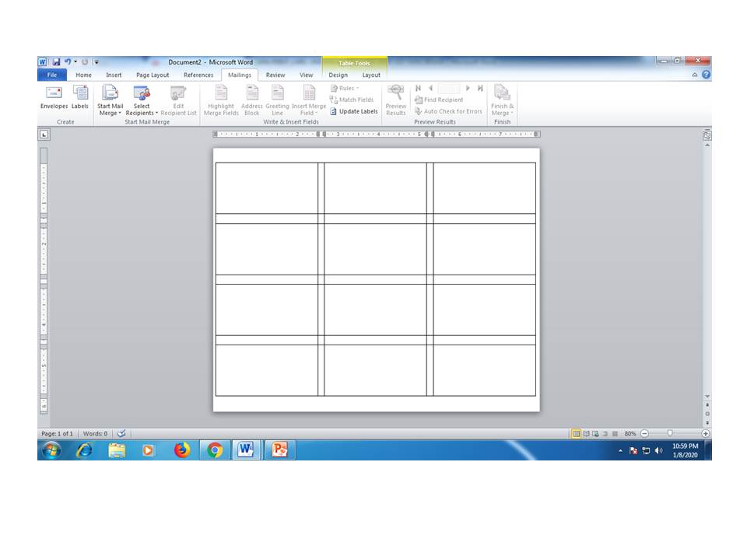Image resolution: width=747 pixels, height=560 pixels.
Task: Open Finish & Merge dropdown
Action: (x=502, y=100)
